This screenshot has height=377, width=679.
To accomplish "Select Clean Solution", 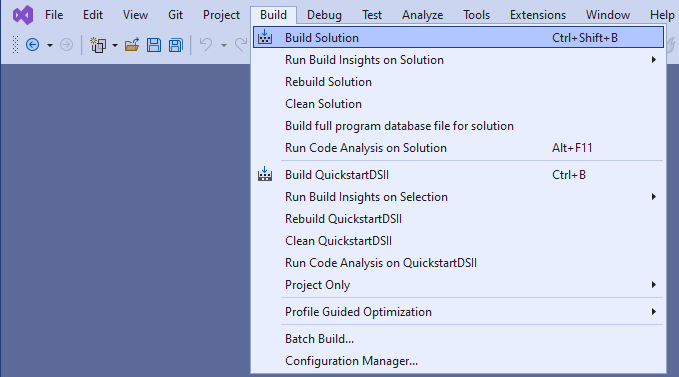I will (458, 104).
